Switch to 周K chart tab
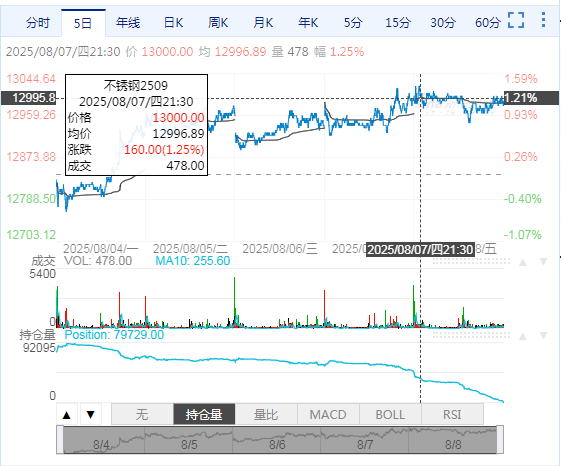This screenshot has height=466, width=561. click(x=218, y=23)
